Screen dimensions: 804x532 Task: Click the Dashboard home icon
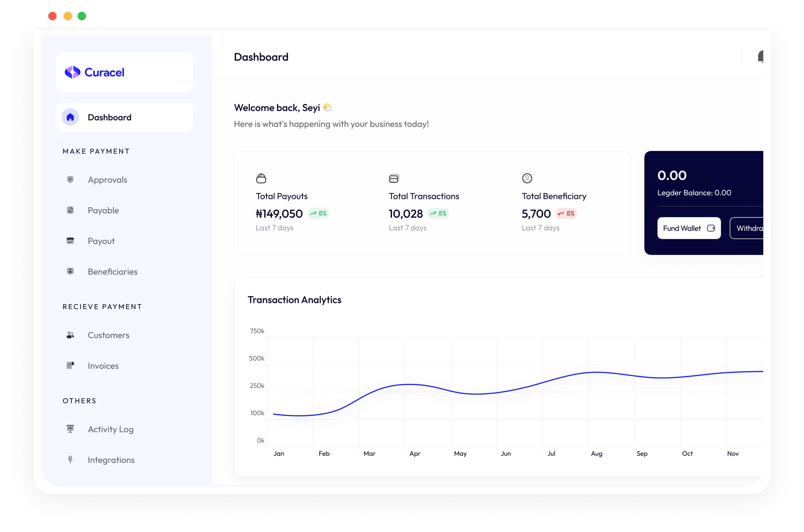70,117
